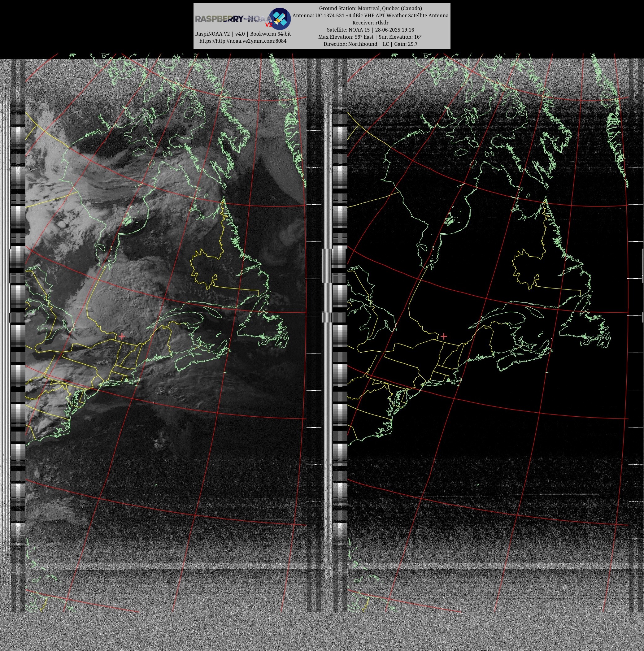The image size is (644, 651).
Task: Click 'Direction: Northbound | LC | Gain: 29.7' line
Action: (x=370, y=44)
